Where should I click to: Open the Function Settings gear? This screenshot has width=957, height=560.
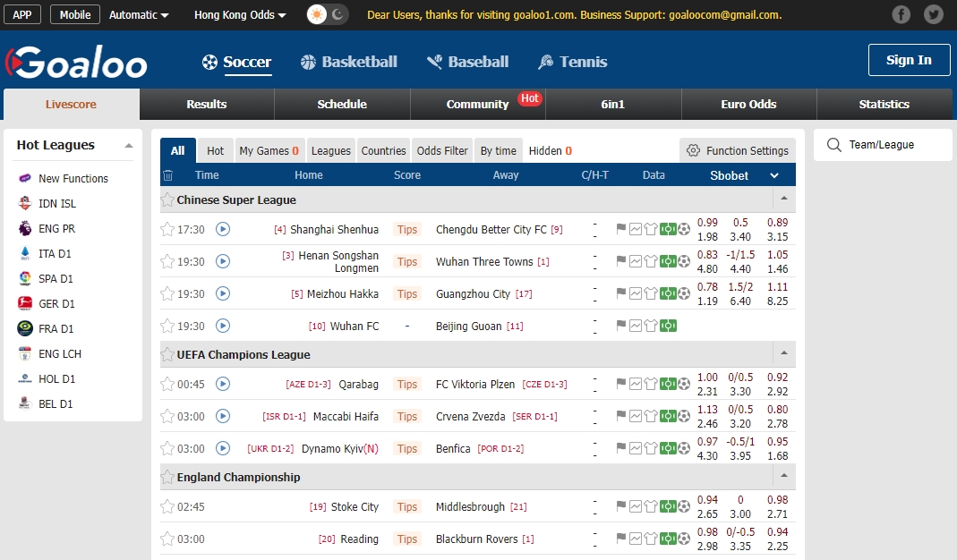pyautogui.click(x=693, y=150)
